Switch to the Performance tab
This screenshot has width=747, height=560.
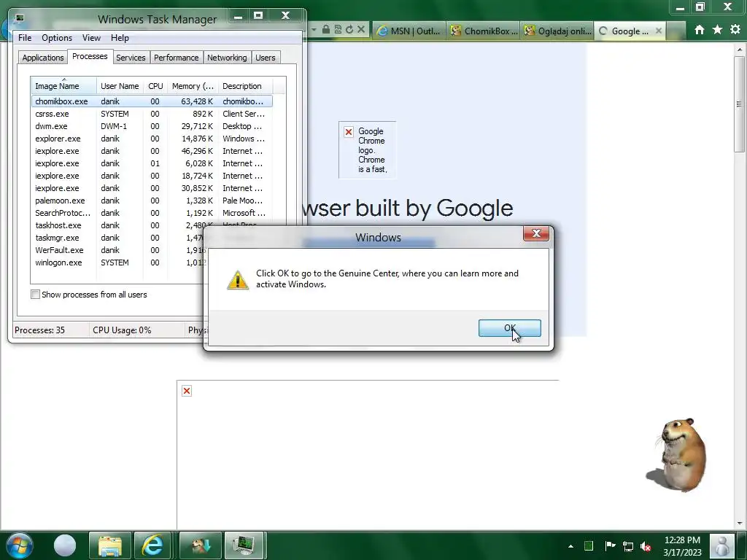coord(176,58)
